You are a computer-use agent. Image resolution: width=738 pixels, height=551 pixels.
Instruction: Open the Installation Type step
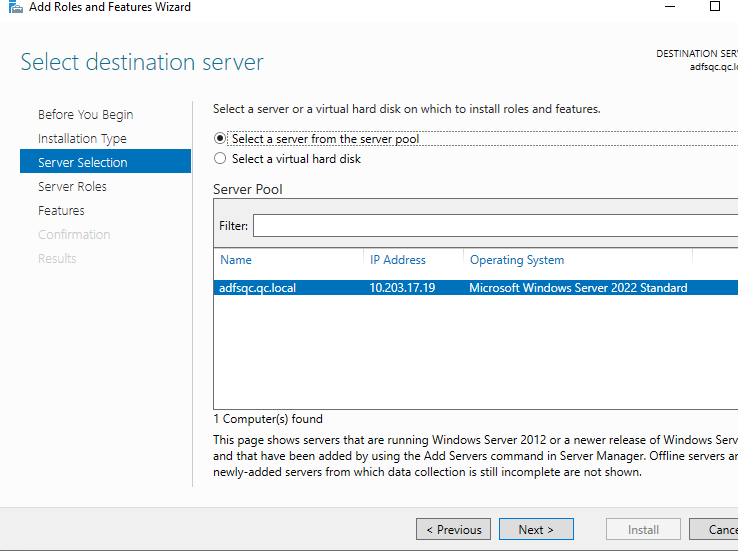(x=82, y=139)
